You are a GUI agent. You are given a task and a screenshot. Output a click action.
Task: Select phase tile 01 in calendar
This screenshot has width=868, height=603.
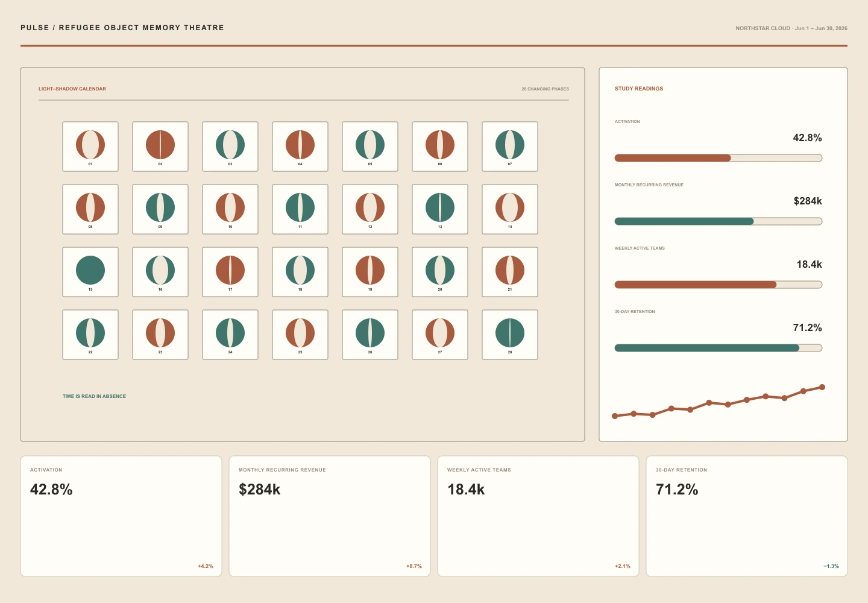pyautogui.click(x=90, y=147)
